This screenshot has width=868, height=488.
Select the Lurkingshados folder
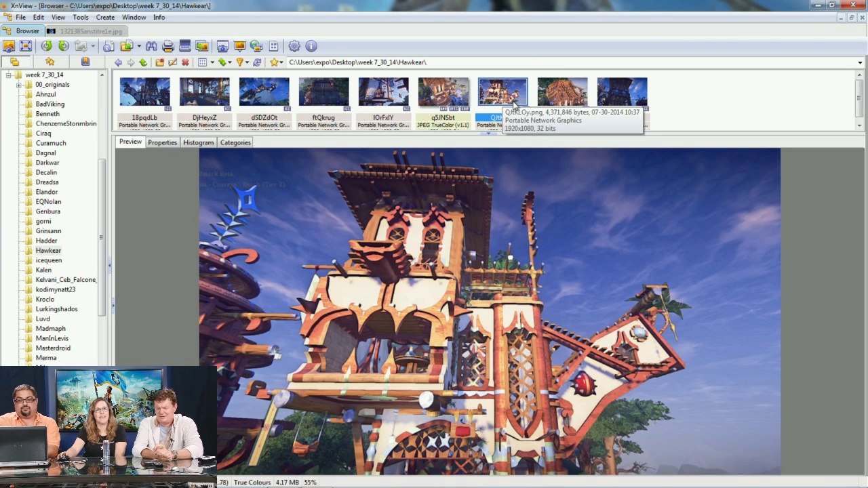click(56, 309)
